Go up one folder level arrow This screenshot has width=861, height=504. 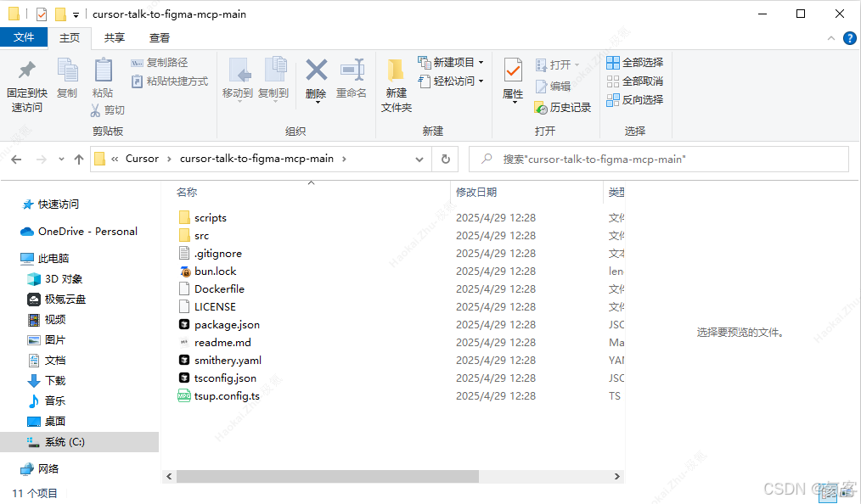tap(79, 159)
